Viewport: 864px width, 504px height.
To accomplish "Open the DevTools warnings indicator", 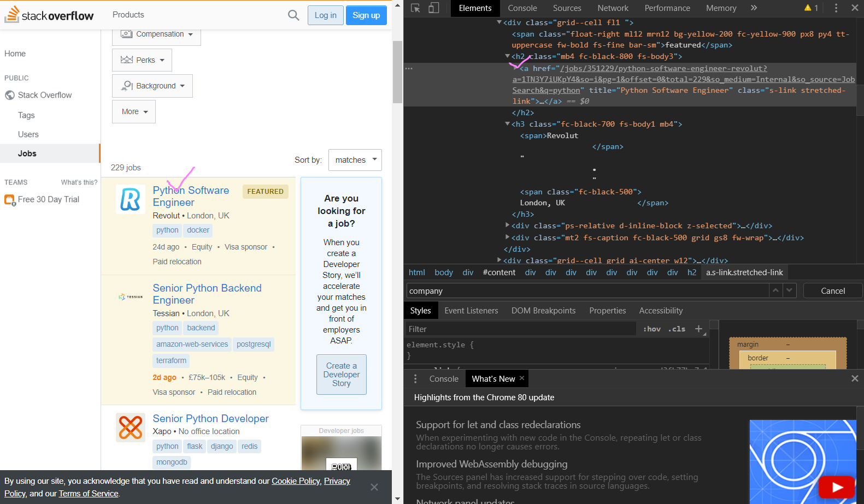I will (x=811, y=8).
